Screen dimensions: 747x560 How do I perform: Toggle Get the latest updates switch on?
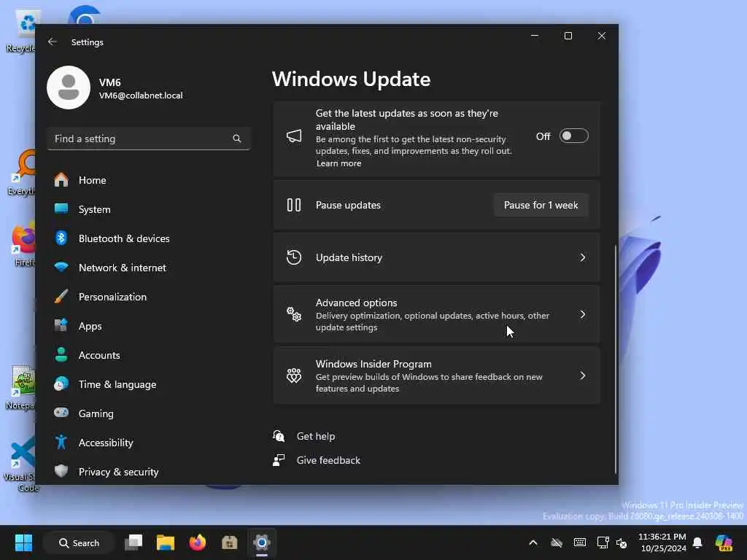pos(573,136)
